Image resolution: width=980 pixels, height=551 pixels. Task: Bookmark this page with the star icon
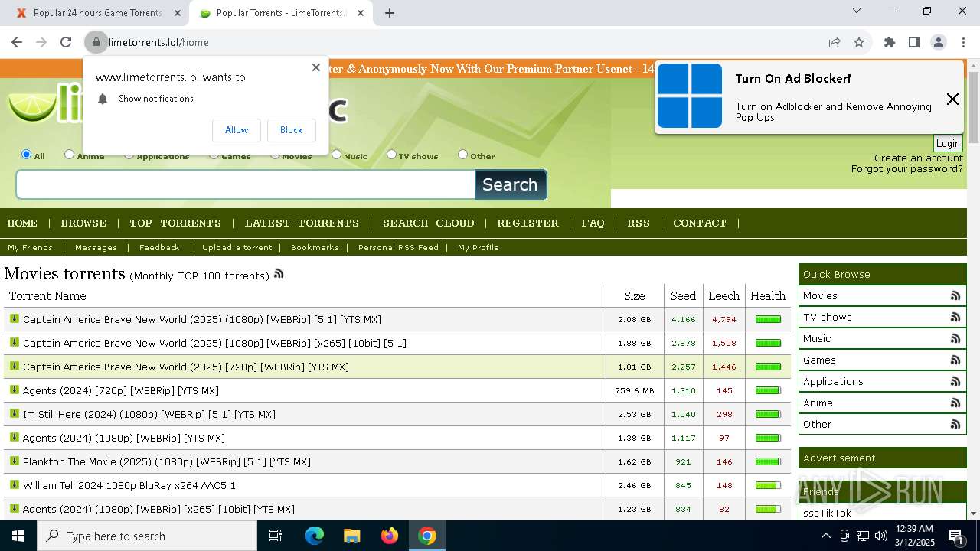859,42
